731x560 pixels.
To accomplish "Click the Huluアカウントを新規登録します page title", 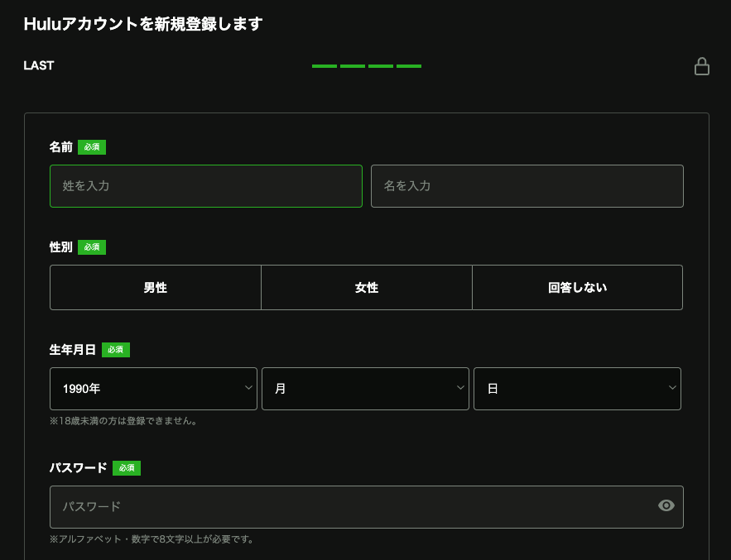I will tap(142, 24).
